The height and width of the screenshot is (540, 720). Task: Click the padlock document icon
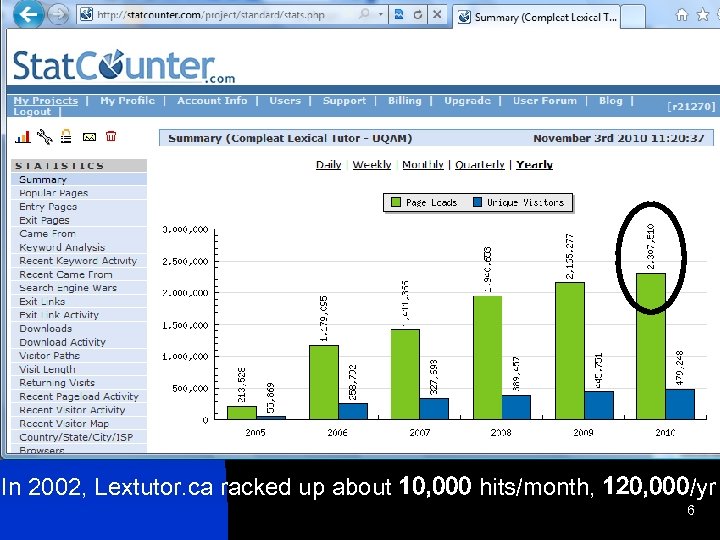tap(67, 136)
